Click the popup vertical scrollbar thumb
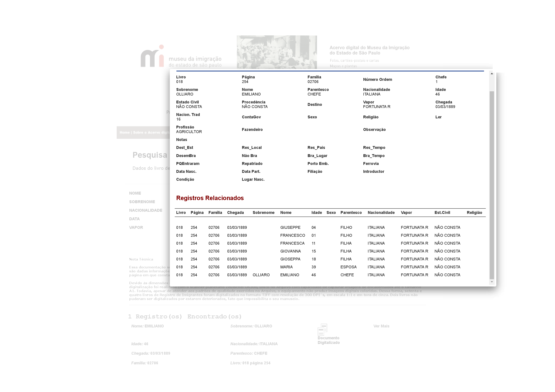Image resolution: width=555 pixels, height=392 pixels. [x=492, y=185]
